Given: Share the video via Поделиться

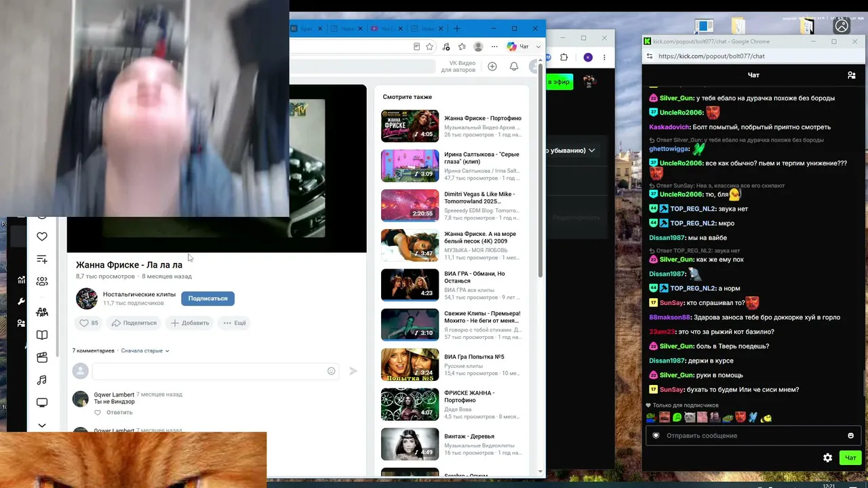Looking at the screenshot, I should pos(134,323).
